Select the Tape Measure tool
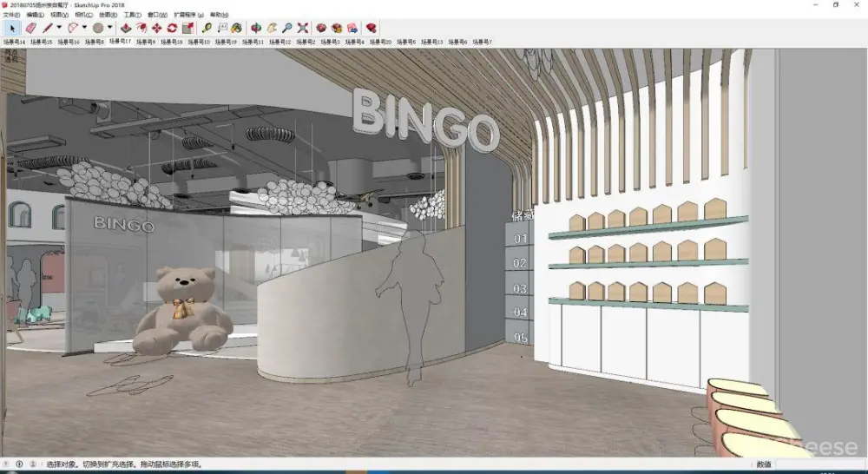Image resolution: width=868 pixels, height=474 pixels. [x=207, y=28]
